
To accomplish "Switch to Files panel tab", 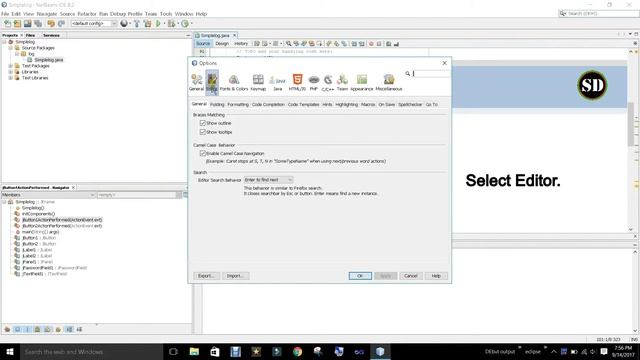I will (31, 36).
